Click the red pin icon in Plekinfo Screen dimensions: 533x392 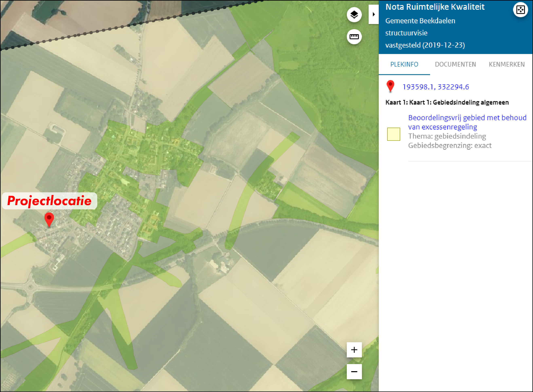[390, 86]
